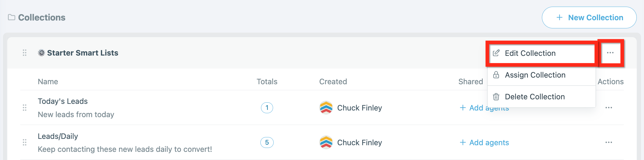This screenshot has height=160, width=644.
Task: Click Chuck Finley avatar in Leads/Daily row
Action: (326, 142)
